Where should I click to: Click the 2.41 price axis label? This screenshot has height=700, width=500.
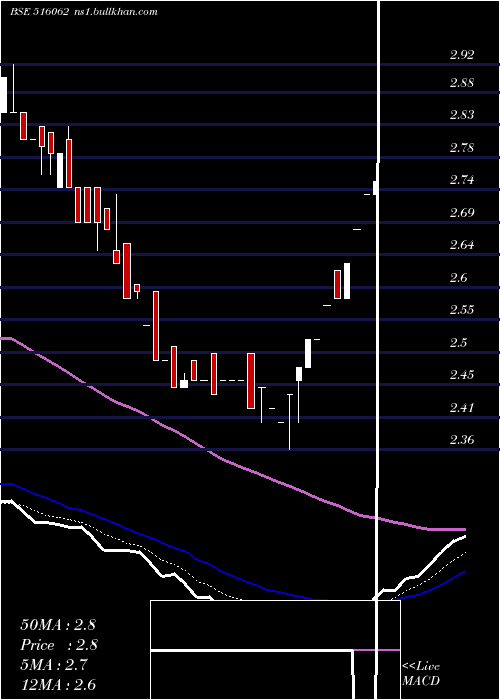point(462,407)
